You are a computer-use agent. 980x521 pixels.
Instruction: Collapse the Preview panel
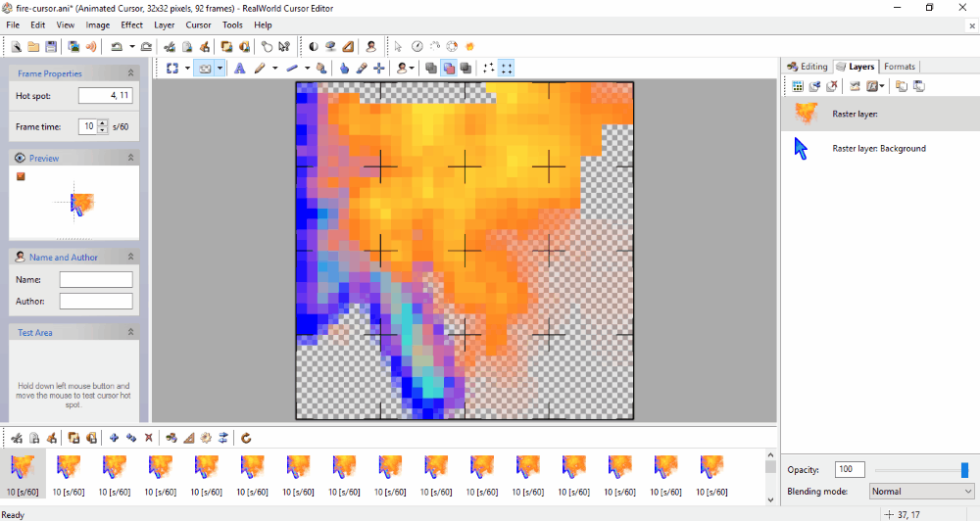coord(130,158)
